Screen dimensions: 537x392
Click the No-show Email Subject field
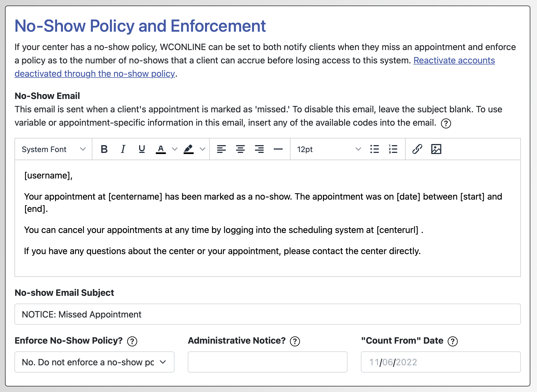coord(267,314)
